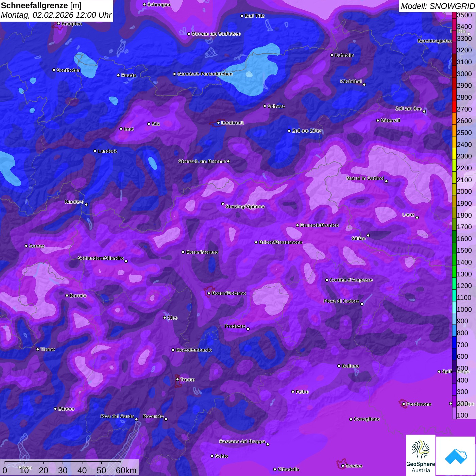Viewport: 476px width, 476px height.
Task: Click the Pordenone city marker
Action: pyautogui.click(x=404, y=404)
